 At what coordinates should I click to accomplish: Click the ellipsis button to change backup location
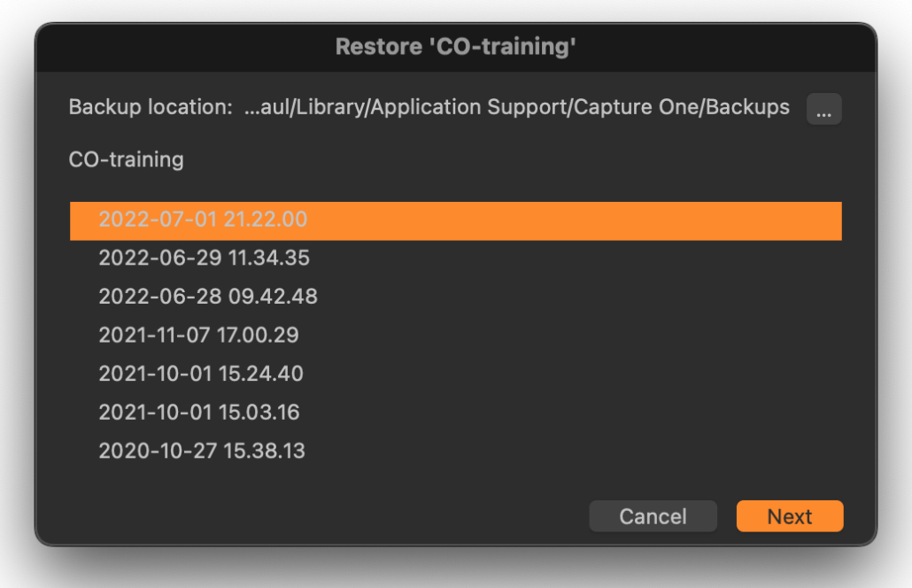coord(823,108)
